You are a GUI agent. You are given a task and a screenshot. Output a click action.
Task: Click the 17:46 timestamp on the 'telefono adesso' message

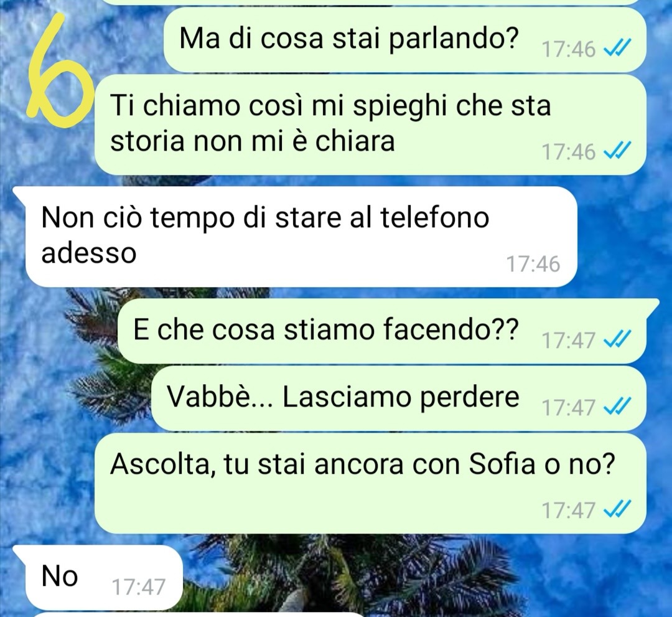pyautogui.click(x=533, y=264)
